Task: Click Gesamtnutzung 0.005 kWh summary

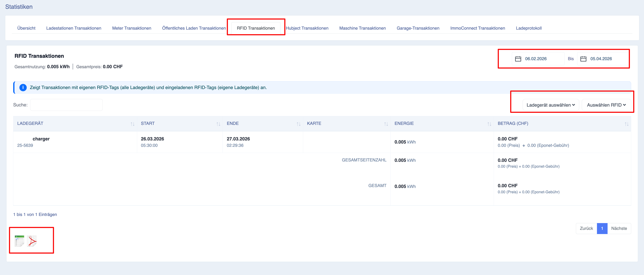Action: tap(42, 67)
